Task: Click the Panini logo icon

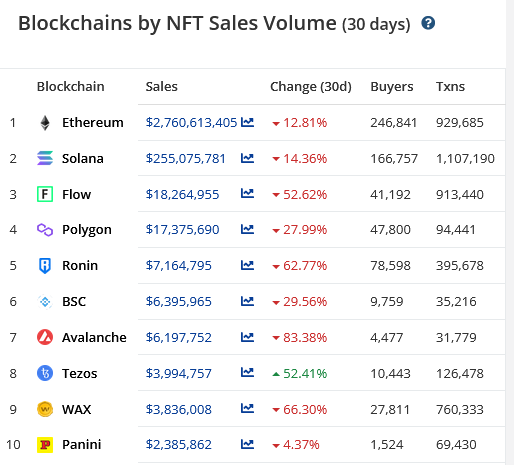Action: pyautogui.click(x=45, y=445)
